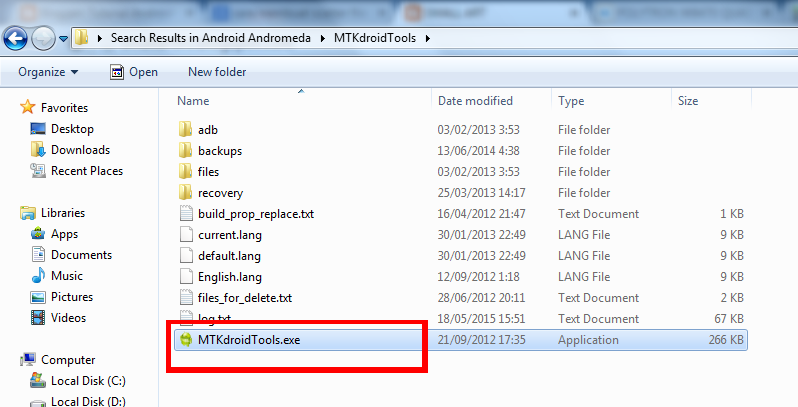This screenshot has height=407, width=798.
Task: Open the Organize dropdown menu
Action: 48,72
